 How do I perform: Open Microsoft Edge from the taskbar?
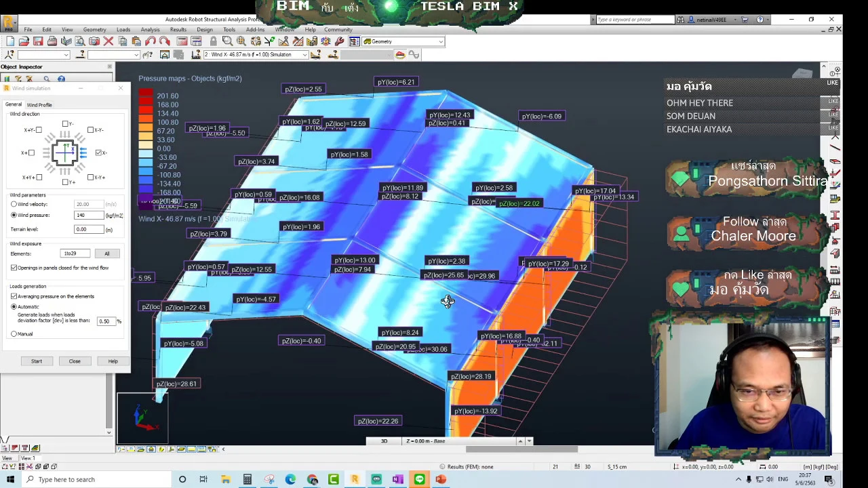point(290,479)
